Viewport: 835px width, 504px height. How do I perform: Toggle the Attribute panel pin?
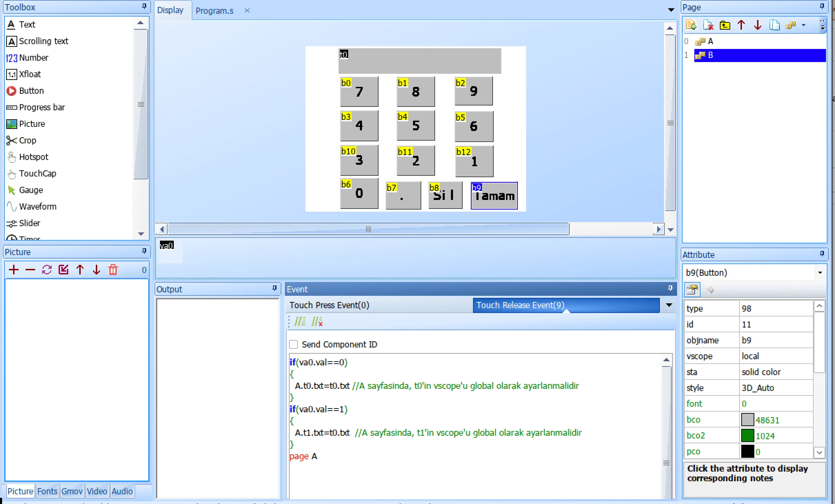[x=822, y=254]
